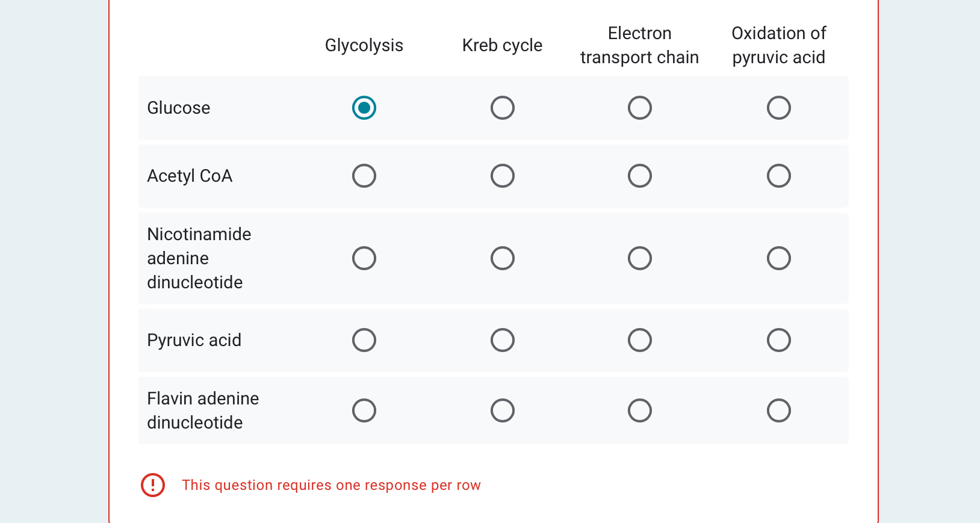Viewport: 980px width, 523px height.
Task: Select Glycolysis for Pyruvic acid
Action: [x=364, y=340]
